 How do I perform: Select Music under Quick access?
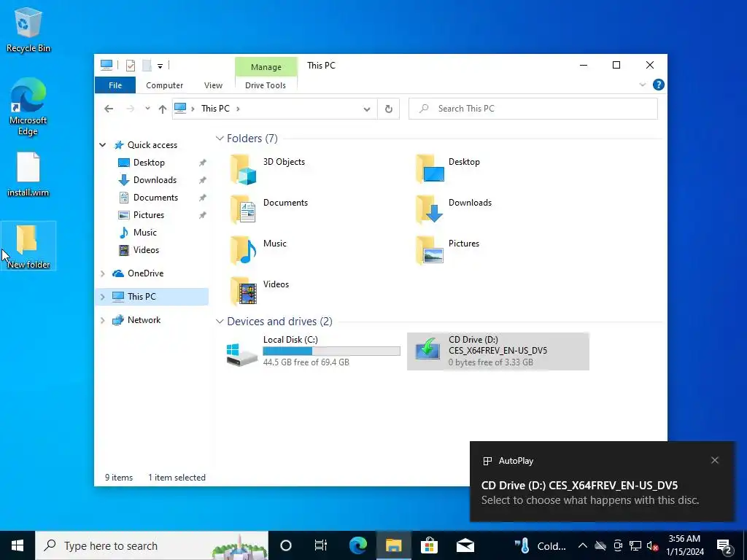coord(145,233)
